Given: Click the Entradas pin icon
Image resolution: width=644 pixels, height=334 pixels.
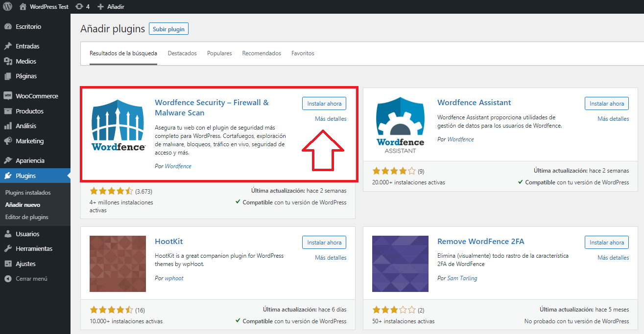Looking at the screenshot, I should tap(8, 46).
